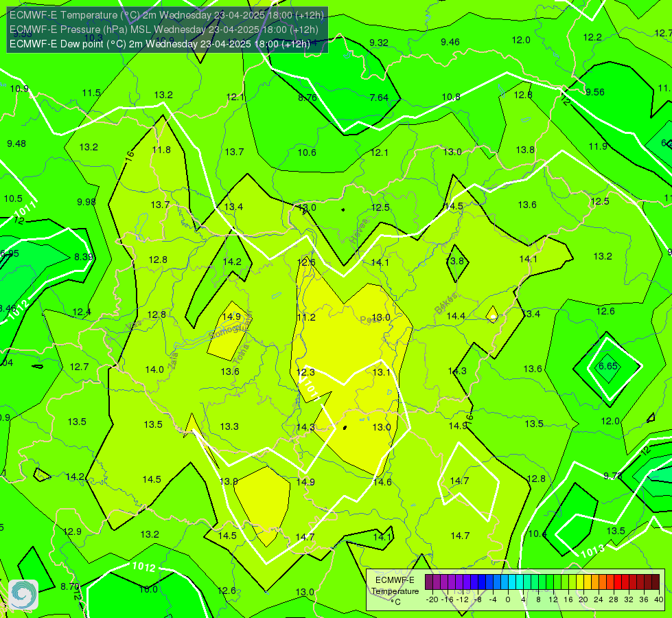Click the 8.76 temperature value
The image size is (672, 618).
pyautogui.click(x=308, y=98)
